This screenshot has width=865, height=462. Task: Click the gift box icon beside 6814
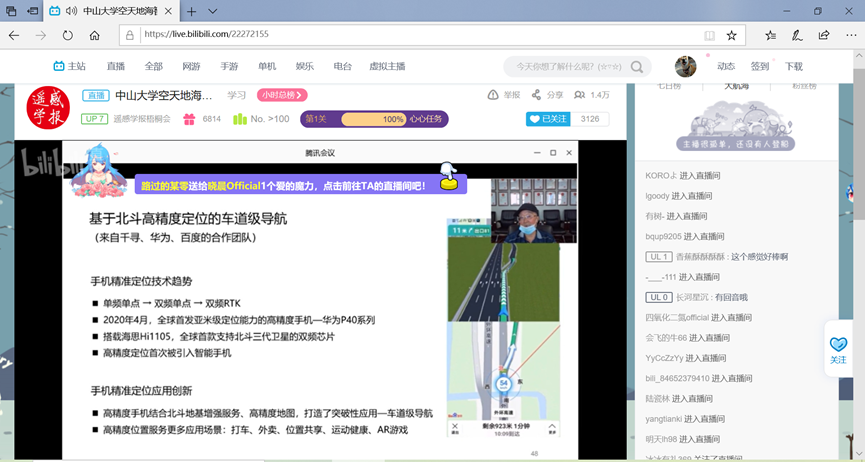click(186, 119)
